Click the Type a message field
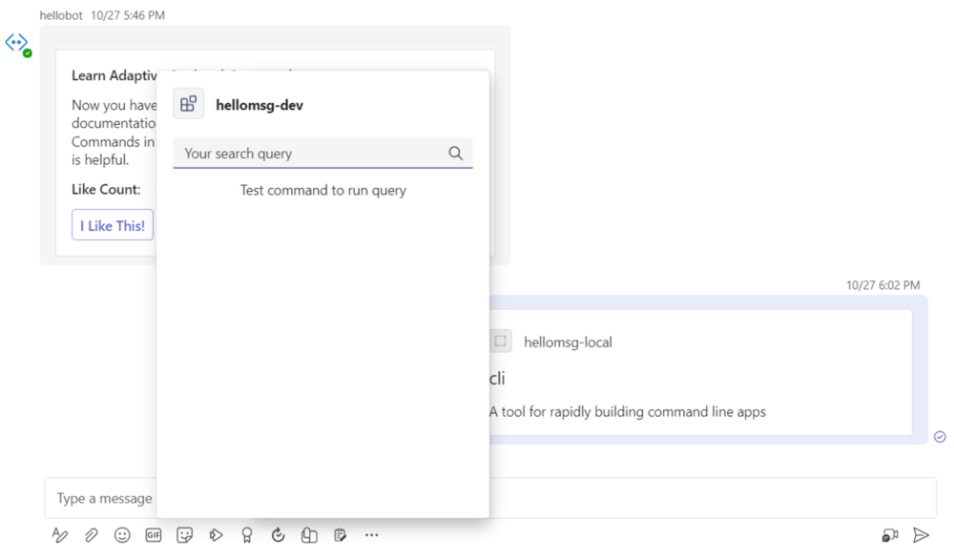954x560 pixels. point(103,498)
